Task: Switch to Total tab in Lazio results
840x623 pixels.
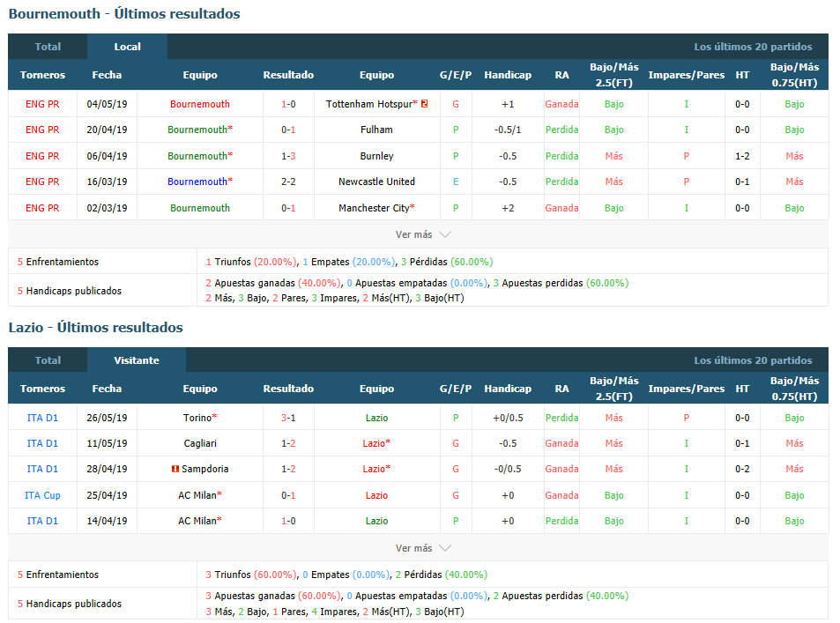Action: (48, 360)
